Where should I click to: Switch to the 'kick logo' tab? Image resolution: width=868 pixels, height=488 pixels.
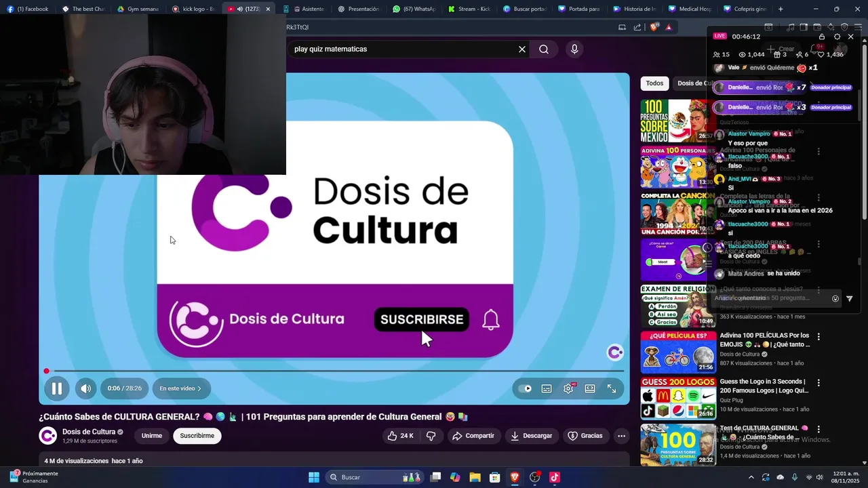click(x=193, y=9)
